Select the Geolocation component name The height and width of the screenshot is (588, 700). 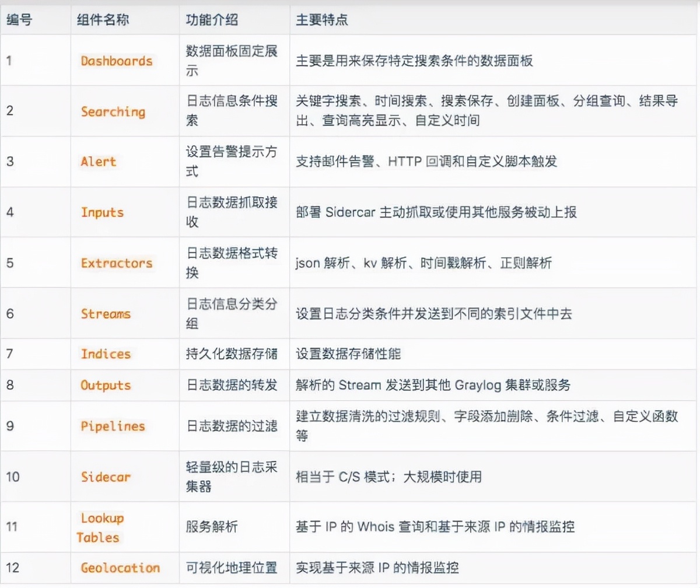120,567
